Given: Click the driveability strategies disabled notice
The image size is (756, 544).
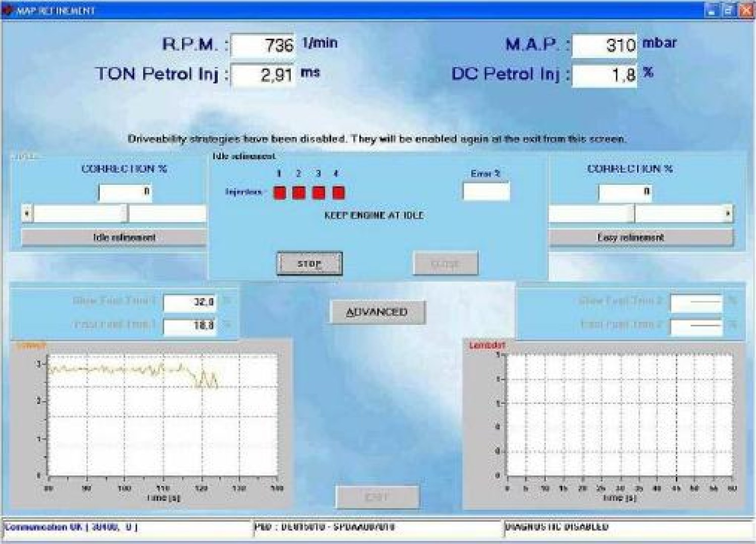Looking at the screenshot, I should coord(377,139).
